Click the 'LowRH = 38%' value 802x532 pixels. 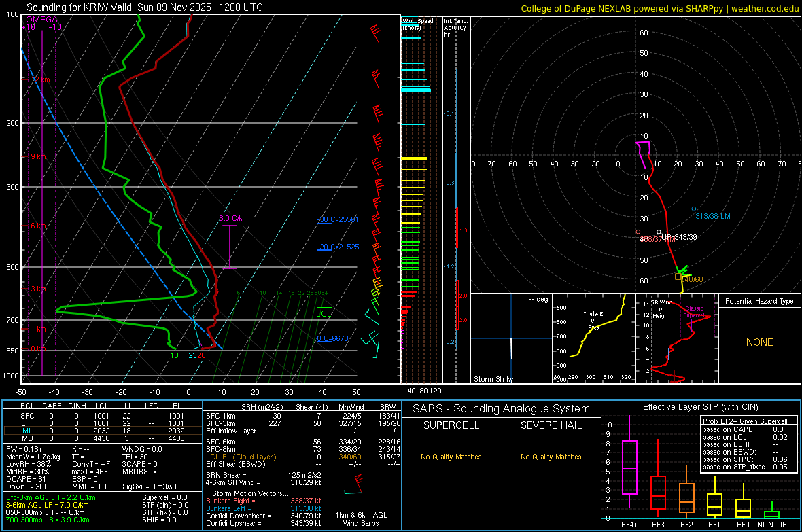pos(28,464)
